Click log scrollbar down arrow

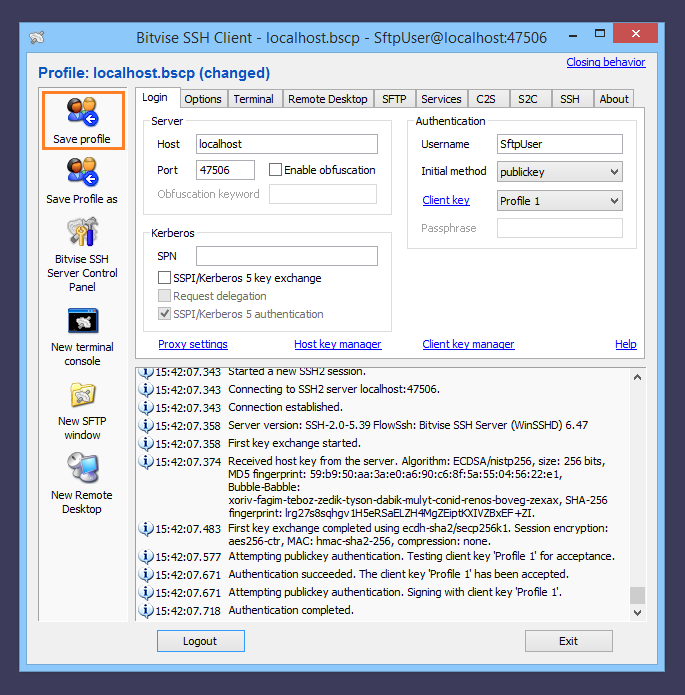click(x=638, y=613)
